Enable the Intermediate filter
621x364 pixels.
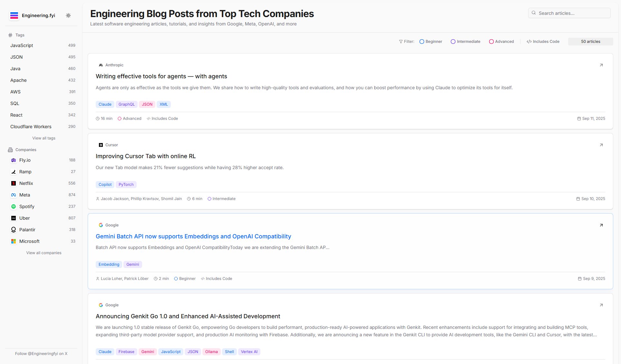[465, 42]
